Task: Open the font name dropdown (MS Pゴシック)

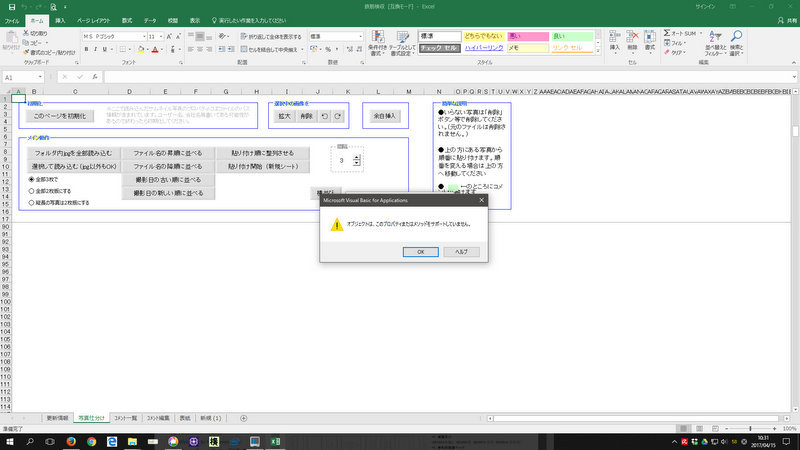Action: 142,35
